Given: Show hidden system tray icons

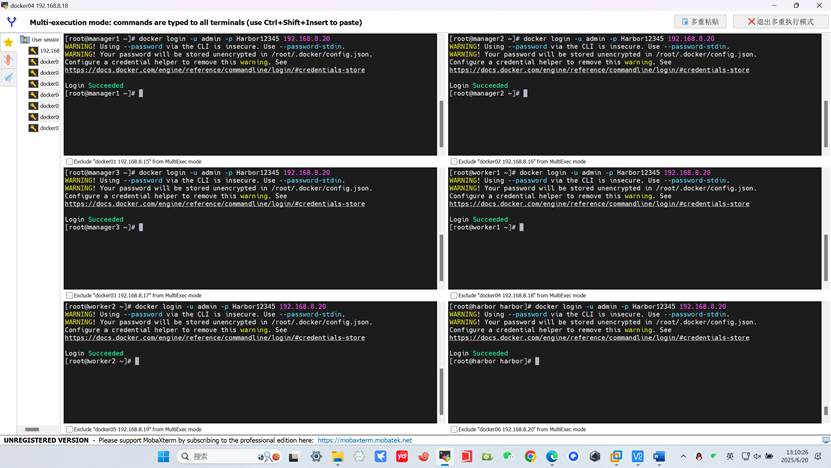Looking at the screenshot, I should (x=683, y=456).
